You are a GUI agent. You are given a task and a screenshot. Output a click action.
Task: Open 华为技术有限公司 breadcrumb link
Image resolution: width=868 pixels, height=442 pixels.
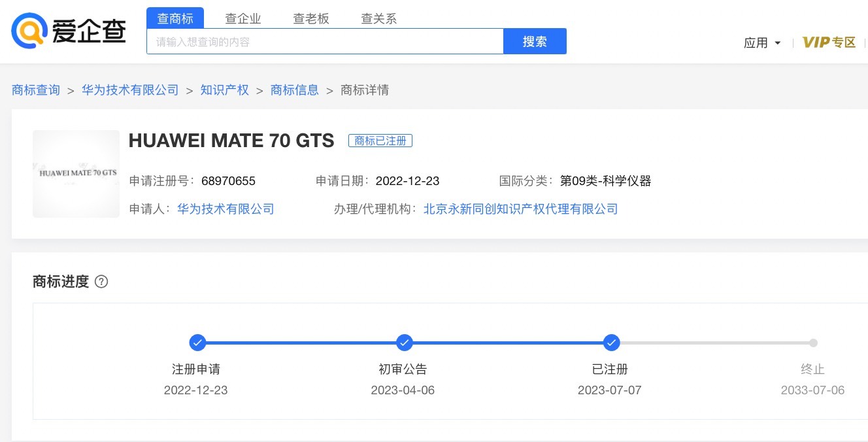(130, 90)
